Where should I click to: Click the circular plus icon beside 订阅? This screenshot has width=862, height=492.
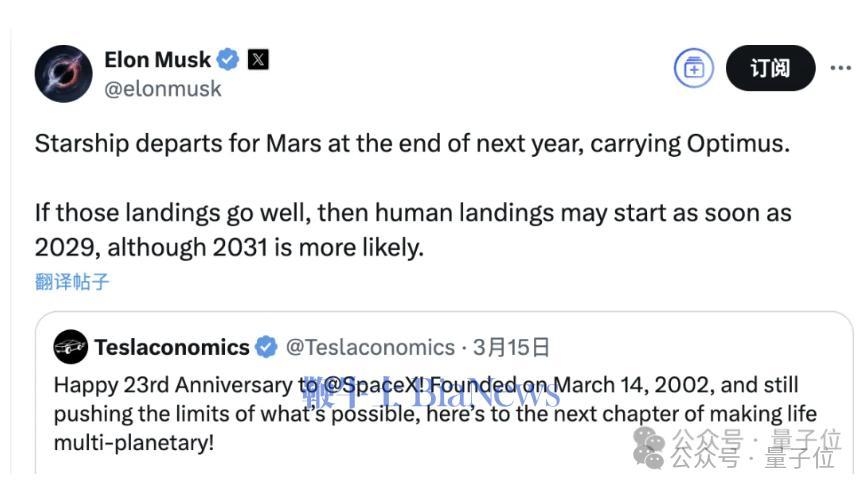[694, 68]
